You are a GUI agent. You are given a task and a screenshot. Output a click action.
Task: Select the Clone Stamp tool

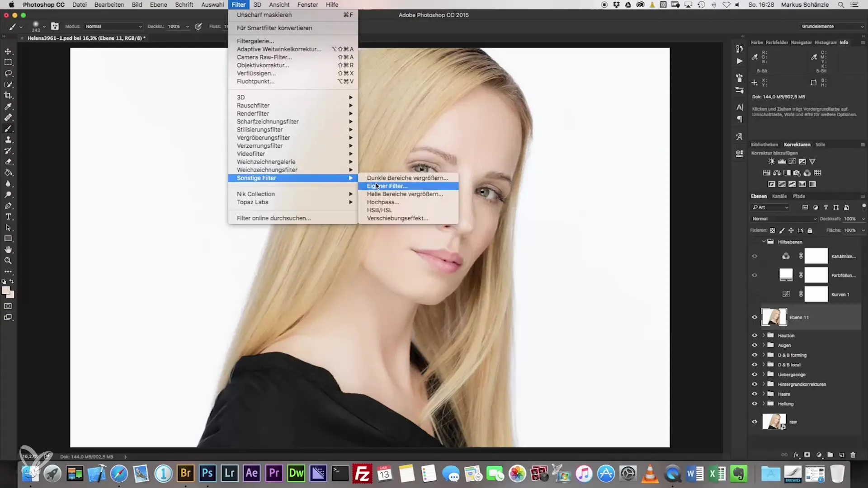(x=8, y=140)
